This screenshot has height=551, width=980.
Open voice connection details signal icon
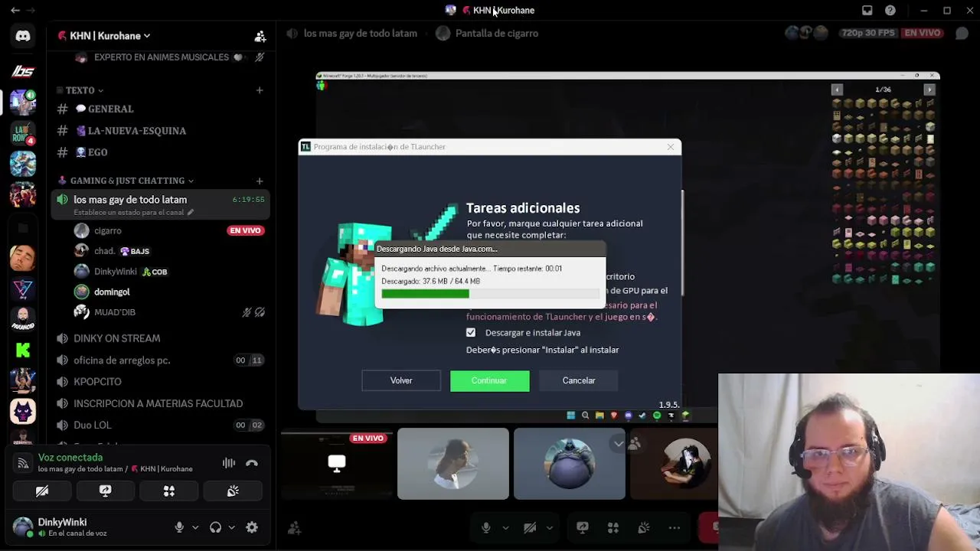tap(23, 463)
